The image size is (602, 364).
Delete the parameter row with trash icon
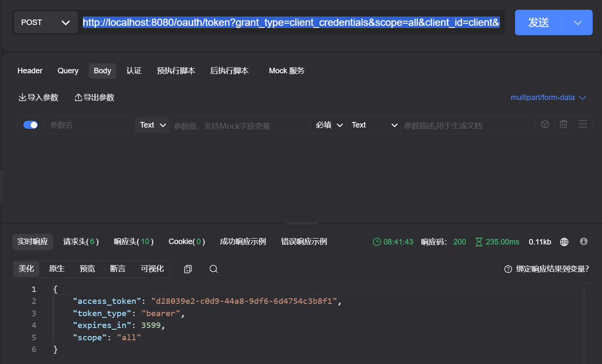pos(563,124)
